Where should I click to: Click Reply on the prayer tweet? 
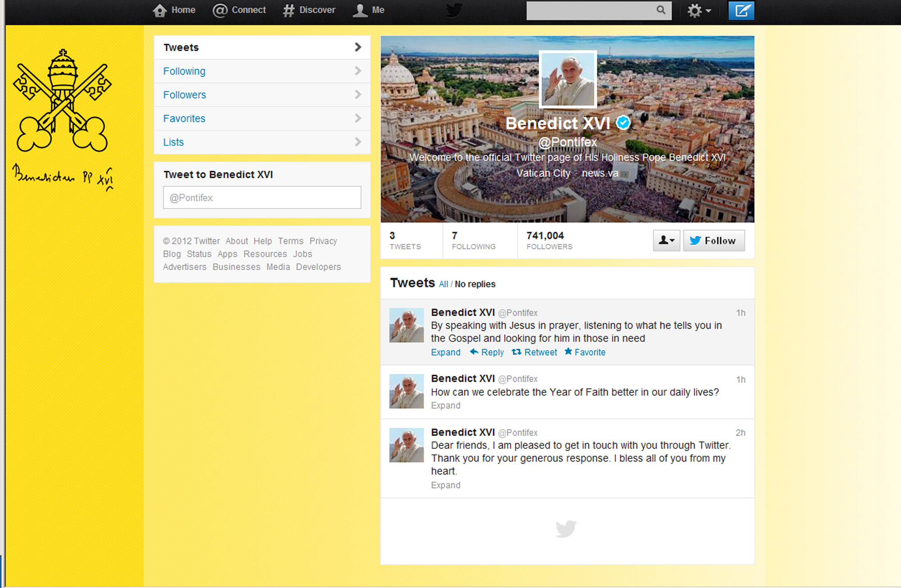pos(492,352)
